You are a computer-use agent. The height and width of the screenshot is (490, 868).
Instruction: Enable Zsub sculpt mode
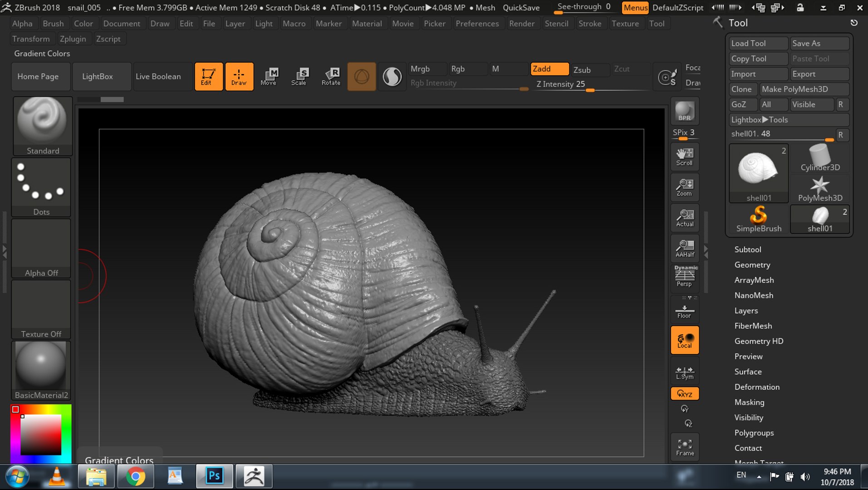pyautogui.click(x=590, y=69)
